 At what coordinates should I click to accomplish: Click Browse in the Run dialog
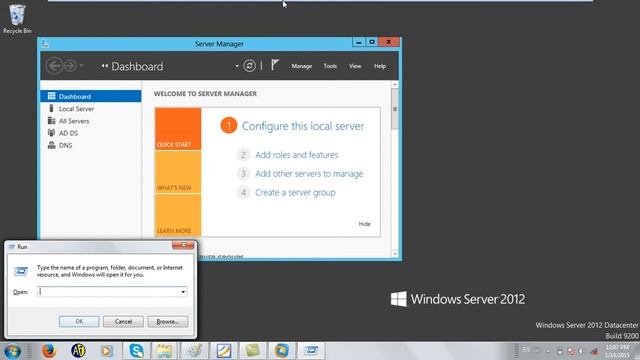pos(168,322)
